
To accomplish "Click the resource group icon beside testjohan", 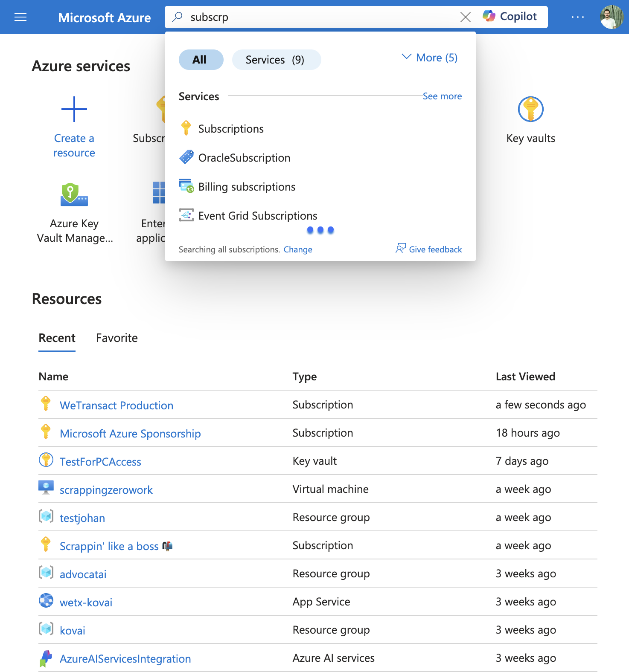I will pos(46,516).
